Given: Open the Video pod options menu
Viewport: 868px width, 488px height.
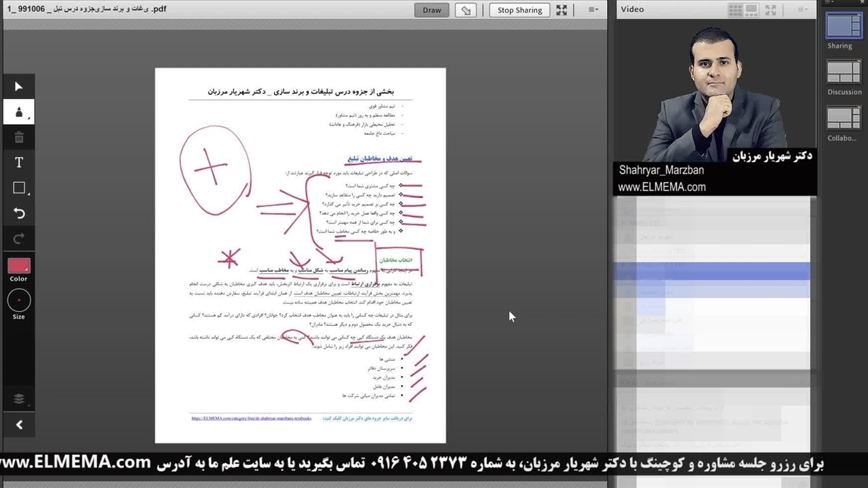Looking at the screenshot, I should [803, 10].
